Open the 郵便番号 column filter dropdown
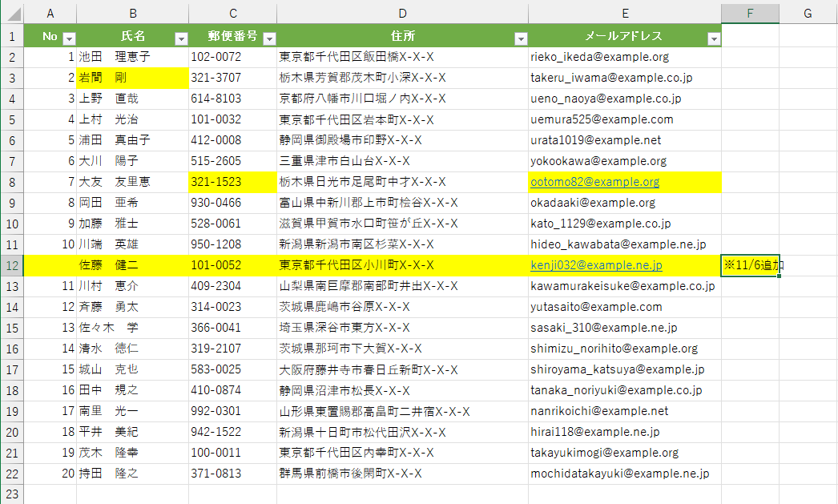 pos(269,38)
